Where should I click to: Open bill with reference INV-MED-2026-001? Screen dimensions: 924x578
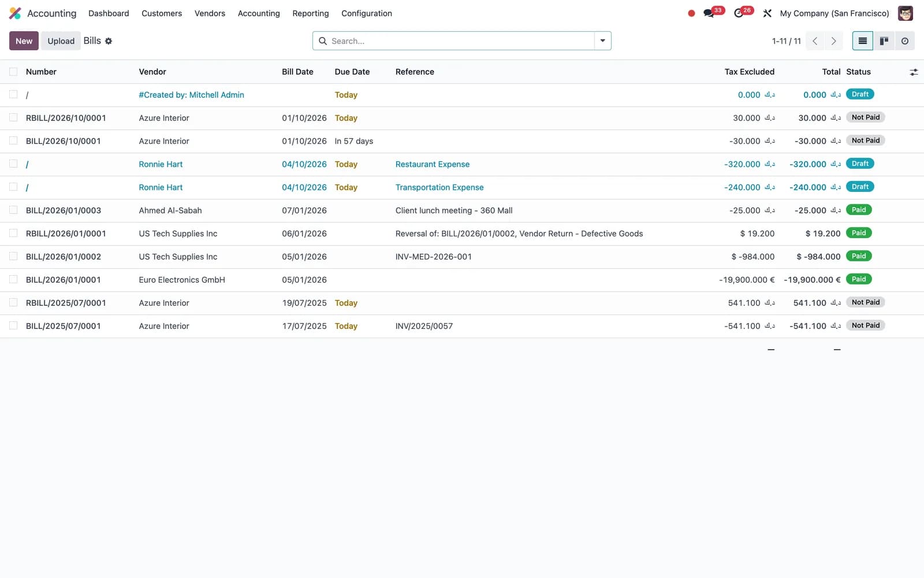pyautogui.click(x=434, y=257)
